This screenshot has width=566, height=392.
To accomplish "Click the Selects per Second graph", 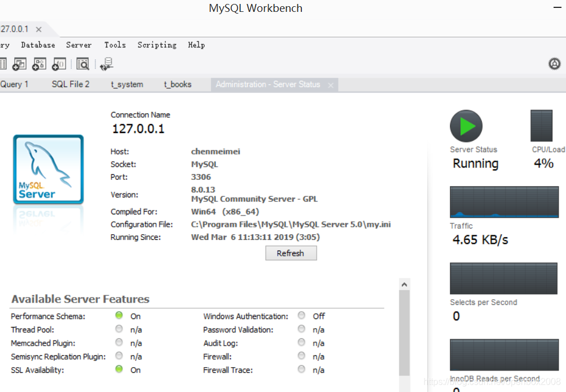I will 504,278.
